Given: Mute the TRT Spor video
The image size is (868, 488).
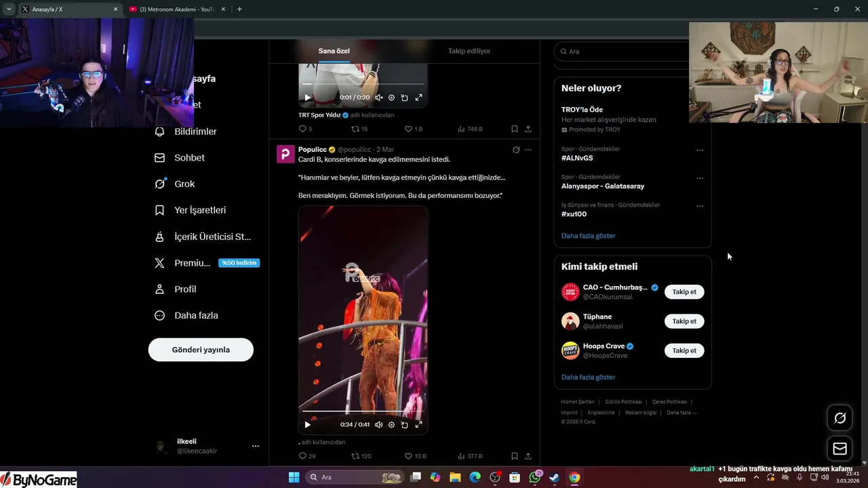Looking at the screenshot, I should coord(378,98).
